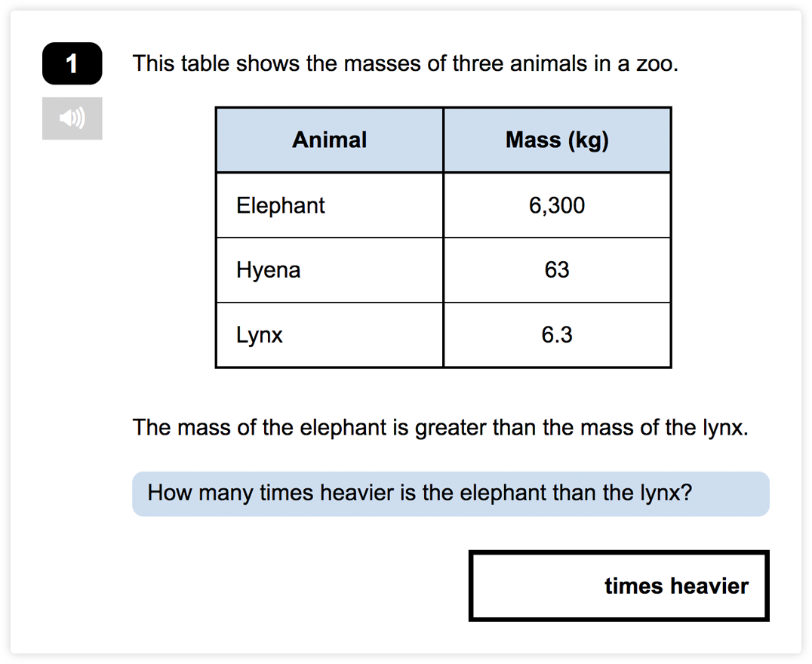Click the table masses introduction sentence

click(x=405, y=63)
